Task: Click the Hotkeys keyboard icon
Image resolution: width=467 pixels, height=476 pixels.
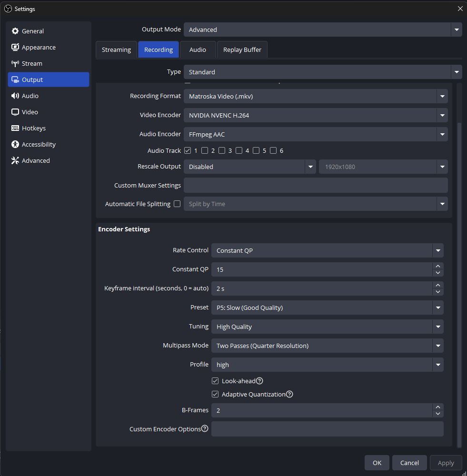Action: click(x=15, y=128)
